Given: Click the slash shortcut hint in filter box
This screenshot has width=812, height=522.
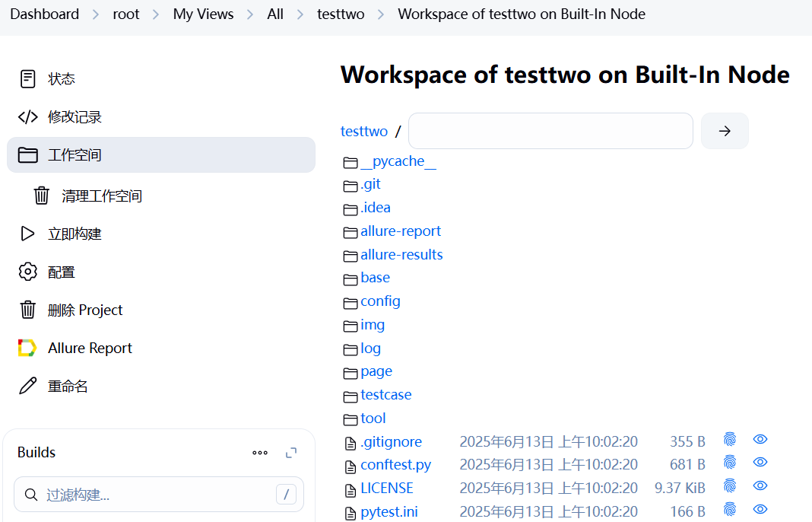Looking at the screenshot, I should 286,495.
